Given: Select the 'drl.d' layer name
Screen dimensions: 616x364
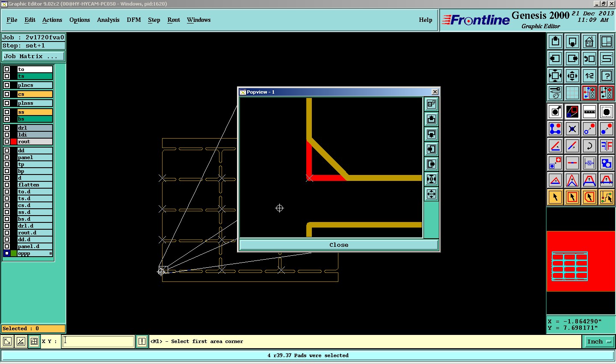Looking at the screenshot, I should pyautogui.click(x=35, y=226).
